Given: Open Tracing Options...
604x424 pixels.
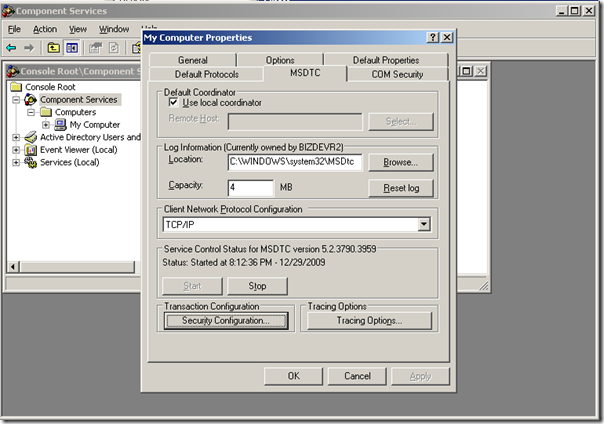Looking at the screenshot, I should pos(369,320).
